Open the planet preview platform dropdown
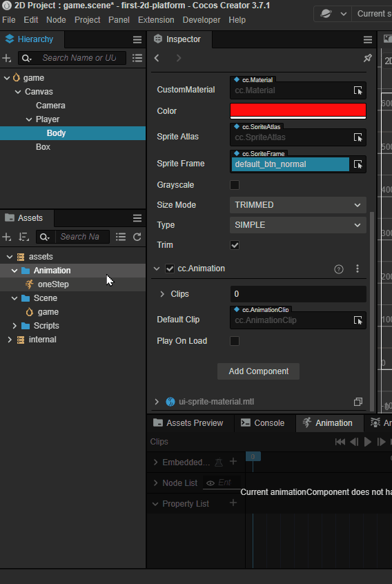392x584 pixels. [333, 14]
